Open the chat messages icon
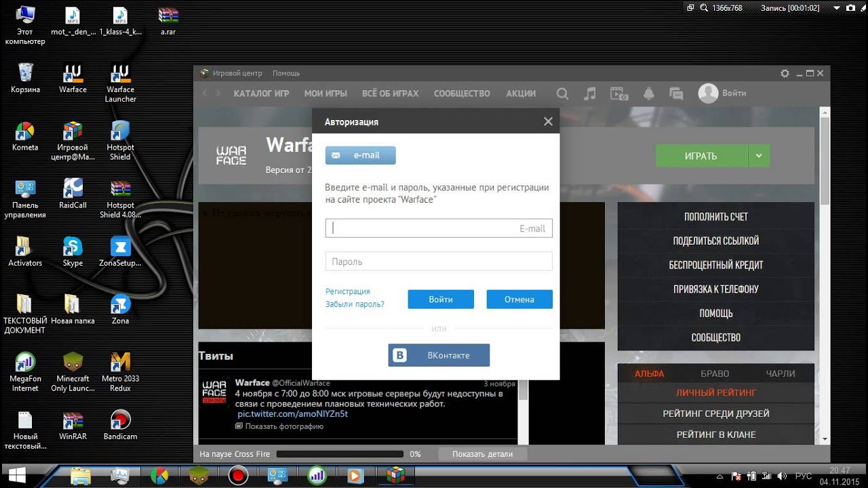 point(675,94)
